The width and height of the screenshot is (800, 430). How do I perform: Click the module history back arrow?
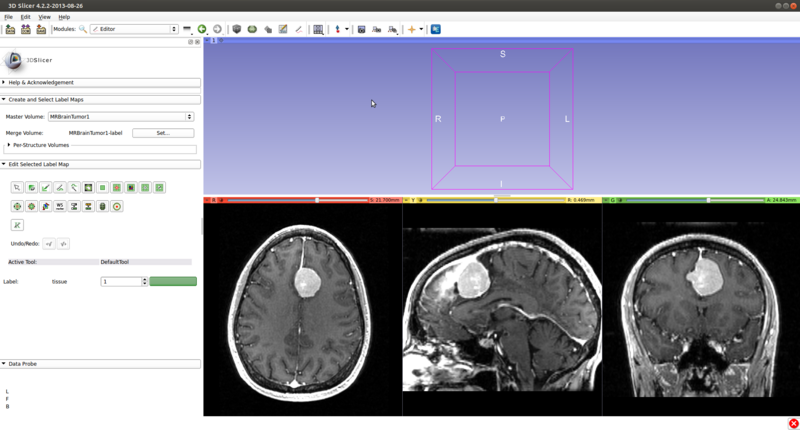click(202, 29)
